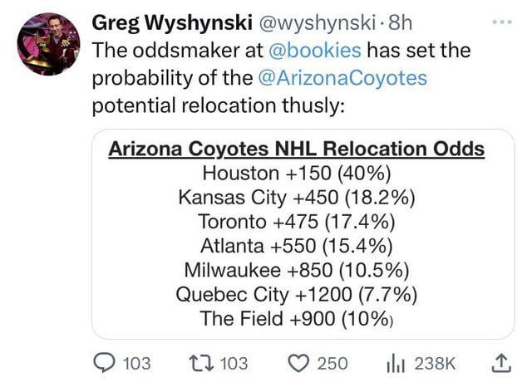Click the reply count beside the speech bubble
This screenshot has width=532, height=392.
(137, 363)
